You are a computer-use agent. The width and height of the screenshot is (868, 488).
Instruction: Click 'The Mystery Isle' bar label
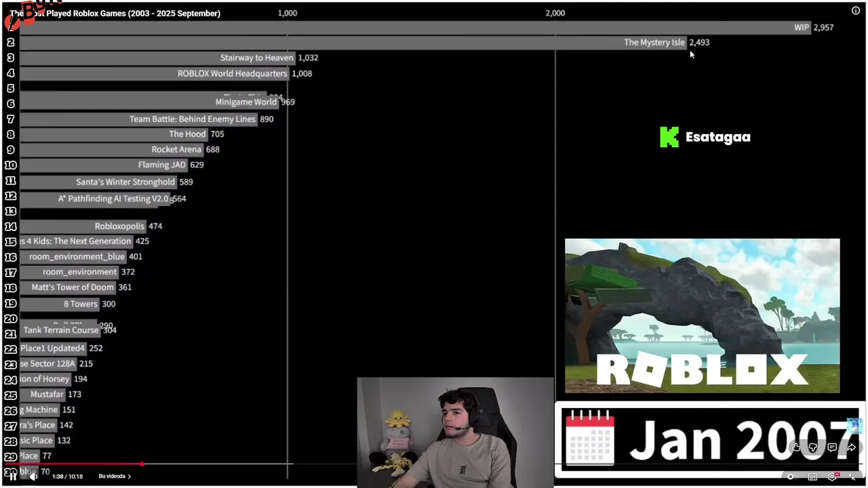click(654, 42)
